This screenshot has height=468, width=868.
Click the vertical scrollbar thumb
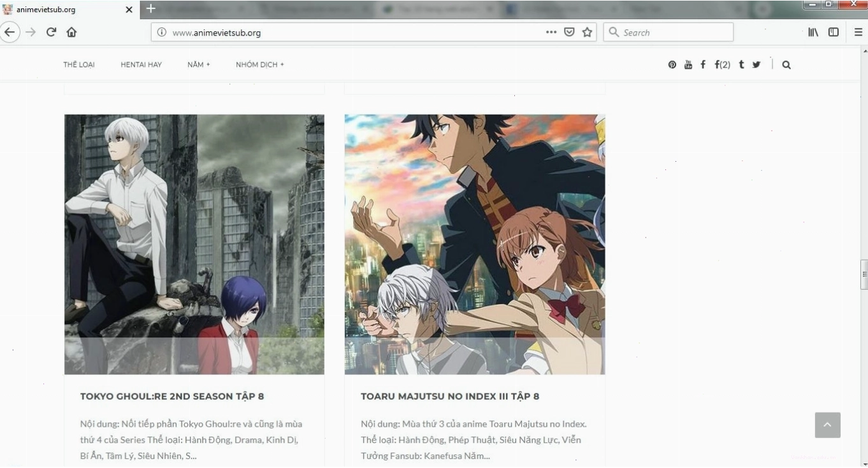(x=864, y=274)
